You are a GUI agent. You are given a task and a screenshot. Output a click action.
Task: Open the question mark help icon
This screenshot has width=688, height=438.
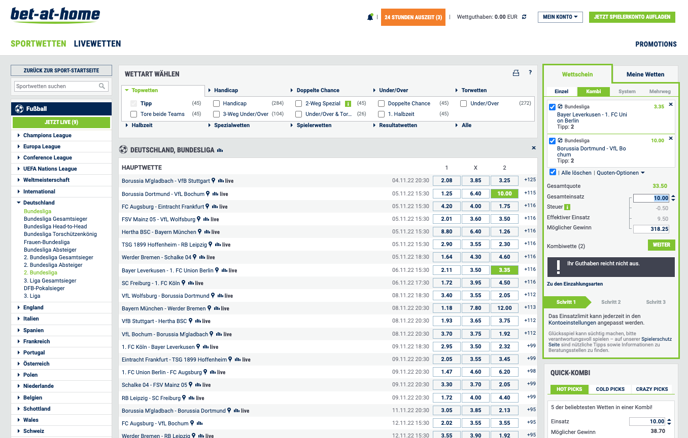coord(530,72)
